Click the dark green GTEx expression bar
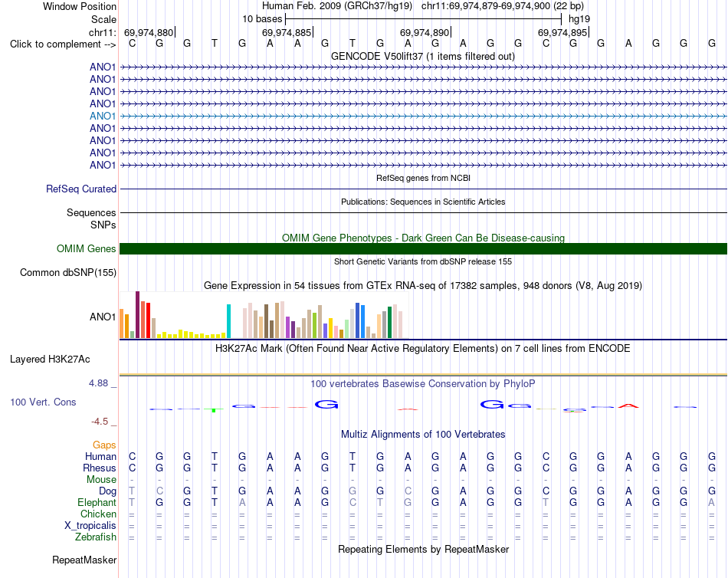Image resolution: width=728 pixels, height=578 pixels. tap(389, 323)
